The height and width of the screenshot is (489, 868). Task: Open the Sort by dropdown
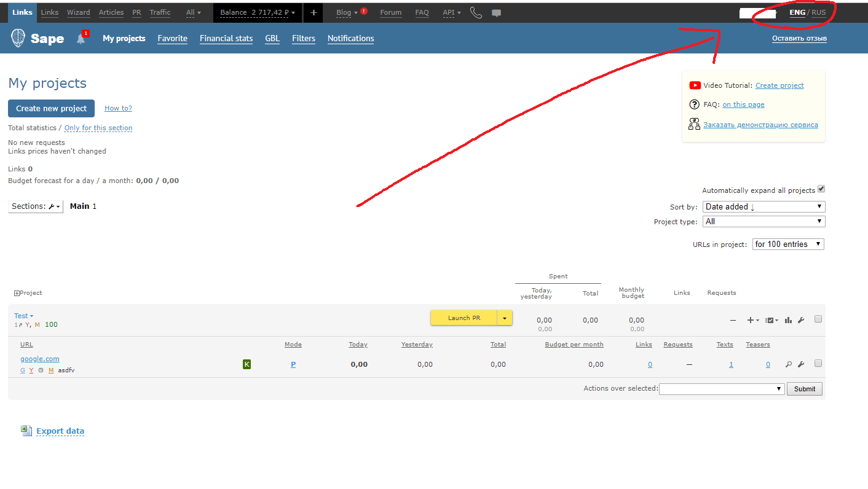(764, 206)
